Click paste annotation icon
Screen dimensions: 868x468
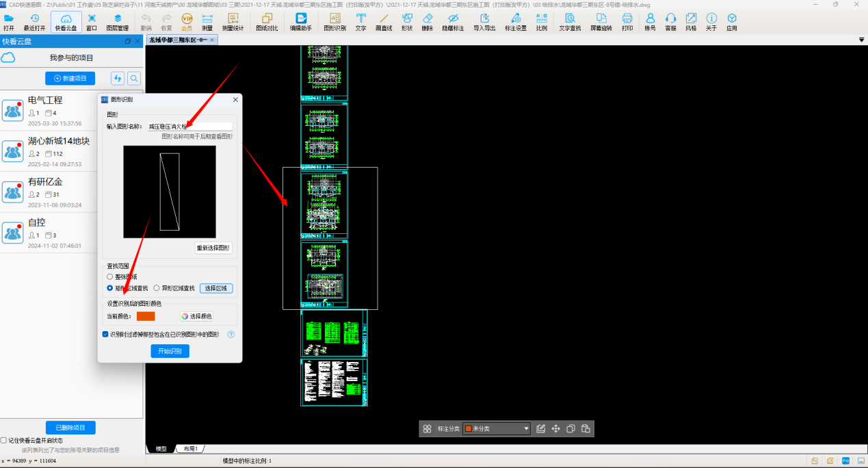pos(586,428)
